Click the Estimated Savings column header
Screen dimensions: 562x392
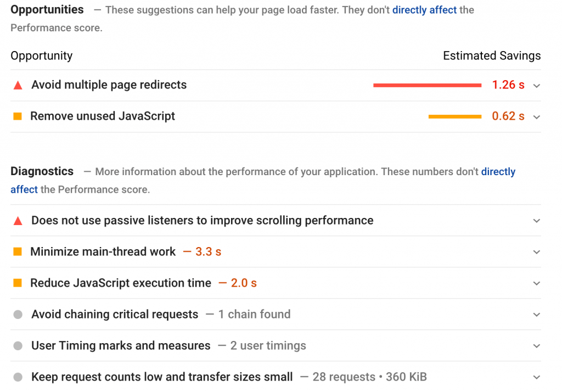[492, 55]
